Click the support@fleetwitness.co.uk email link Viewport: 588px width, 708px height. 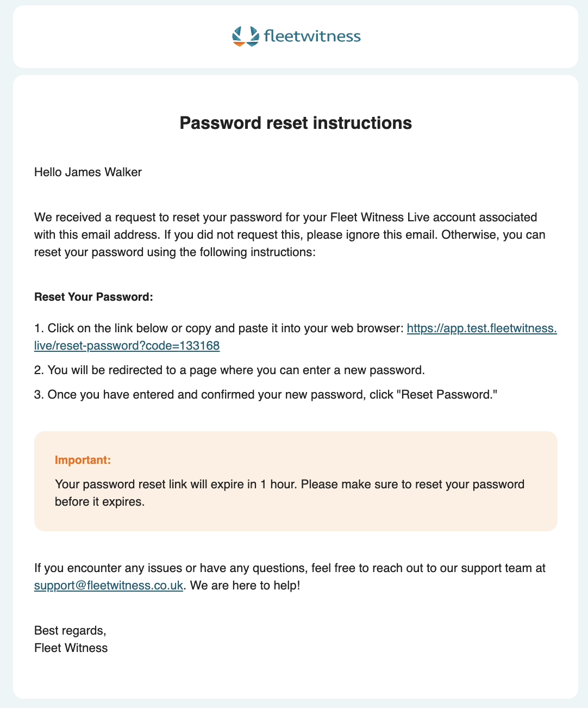click(x=108, y=586)
